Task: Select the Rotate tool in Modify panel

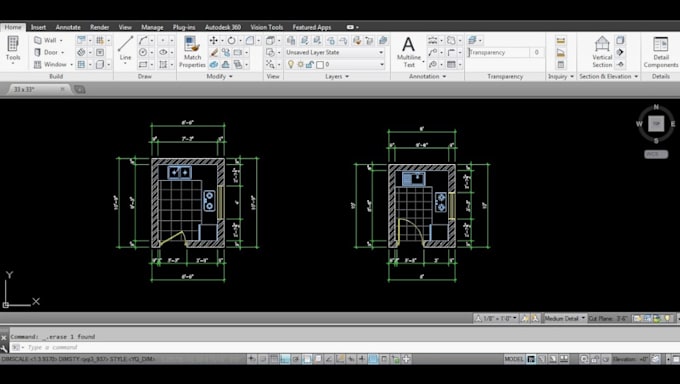Action: pyautogui.click(x=231, y=40)
